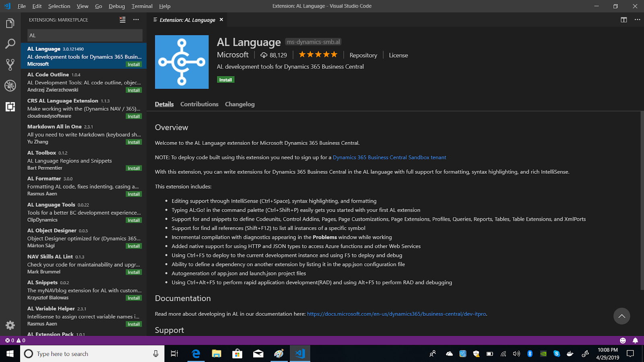
Task: Open More Actions in Extensions sidebar header
Action: [x=136, y=20]
